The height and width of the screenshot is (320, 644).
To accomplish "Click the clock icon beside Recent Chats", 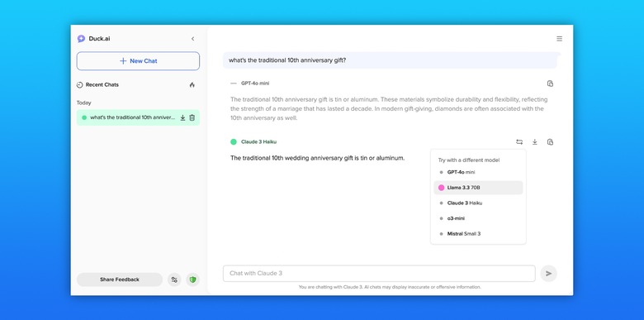I will 80,84.
